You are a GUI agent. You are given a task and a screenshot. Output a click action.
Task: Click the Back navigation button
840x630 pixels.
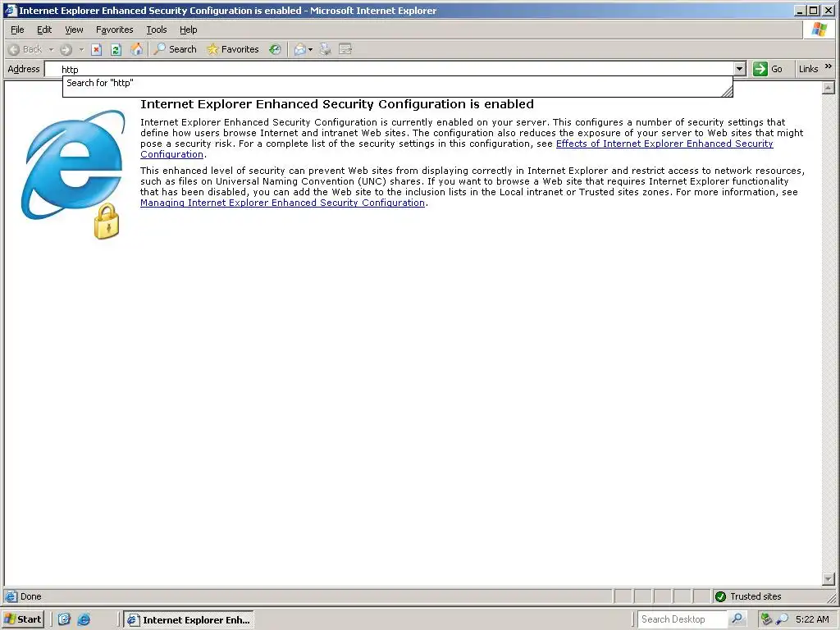25,49
